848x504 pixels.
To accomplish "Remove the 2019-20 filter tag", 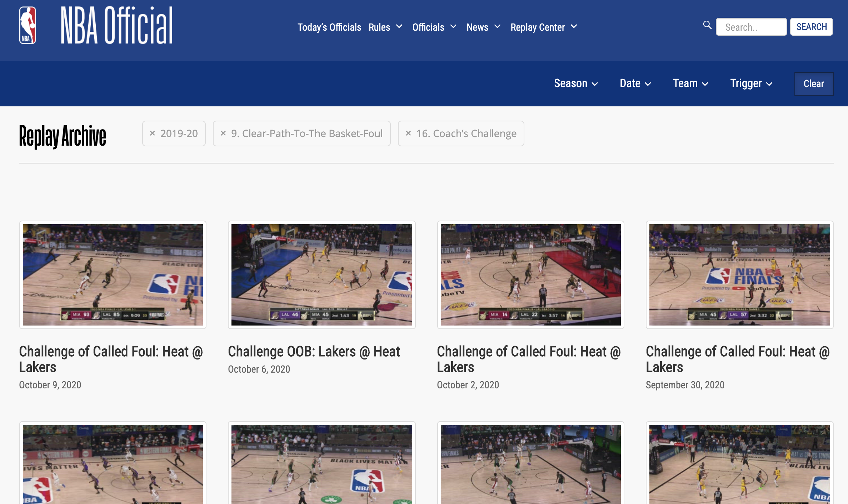I will point(152,133).
